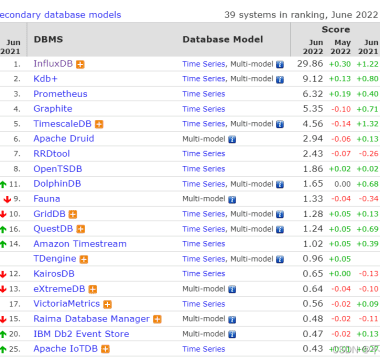Open the KairosDB link
Screen dimensions: 380x360
pyautogui.click(x=54, y=274)
